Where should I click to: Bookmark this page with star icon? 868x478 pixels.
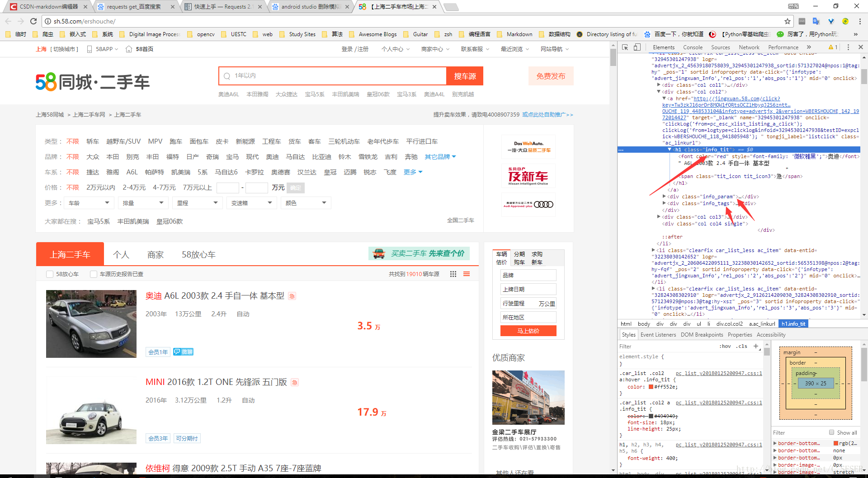788,21
